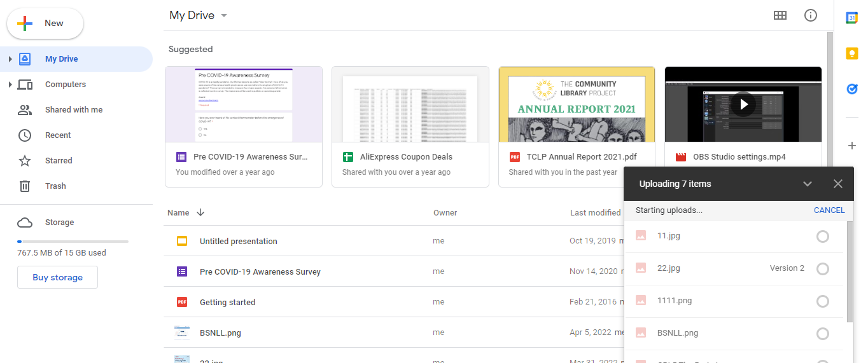Click the upload status circle for 1111.png
Image resolution: width=868 pixels, height=363 pixels.
tap(823, 301)
